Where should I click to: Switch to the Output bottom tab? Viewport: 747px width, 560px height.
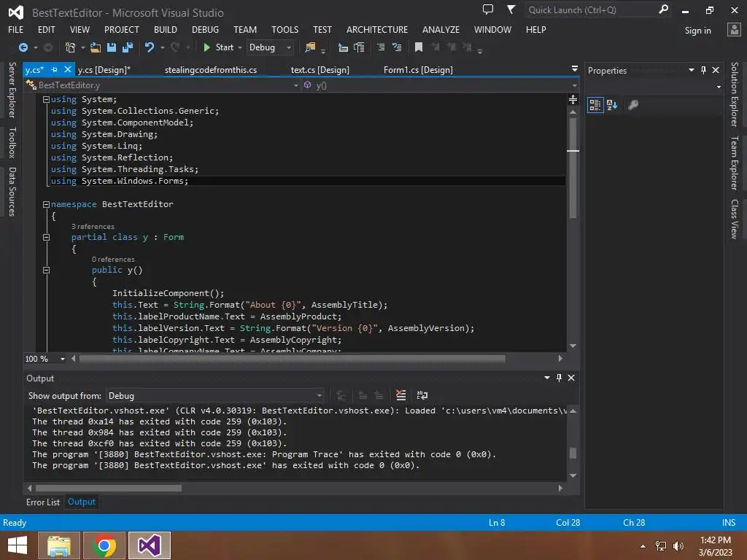pos(82,502)
